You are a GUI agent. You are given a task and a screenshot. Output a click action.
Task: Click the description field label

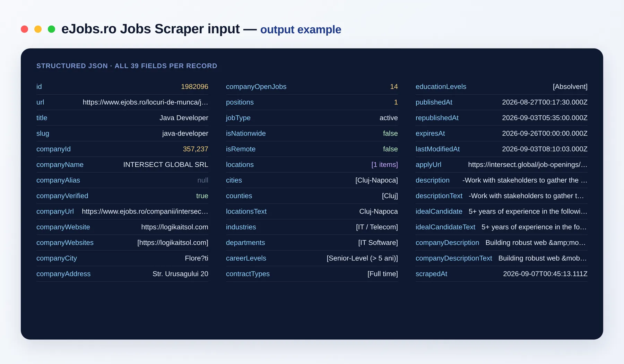[x=432, y=180]
